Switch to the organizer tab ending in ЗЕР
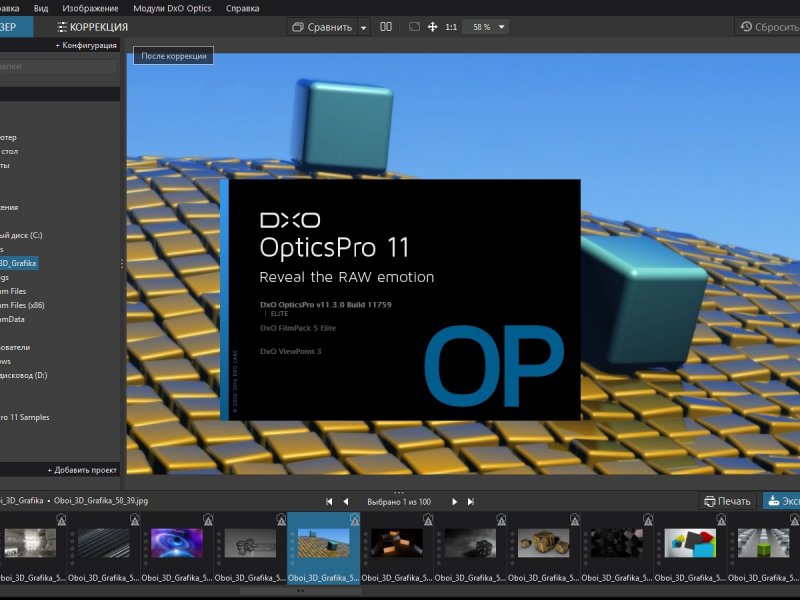The width and height of the screenshot is (800, 600). pyautogui.click(x=16, y=27)
